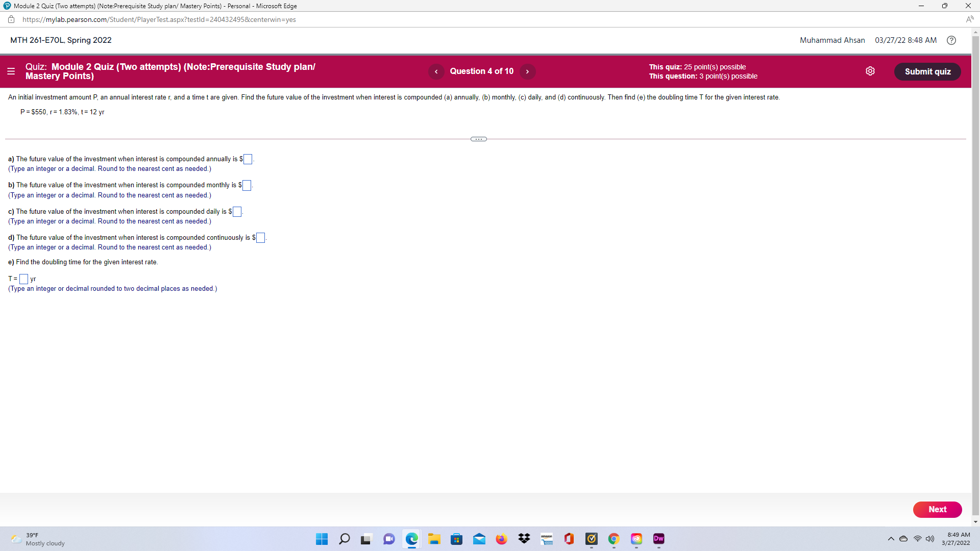Open the quiz settings gear
Viewport: 980px width, 551px height.
tap(870, 71)
